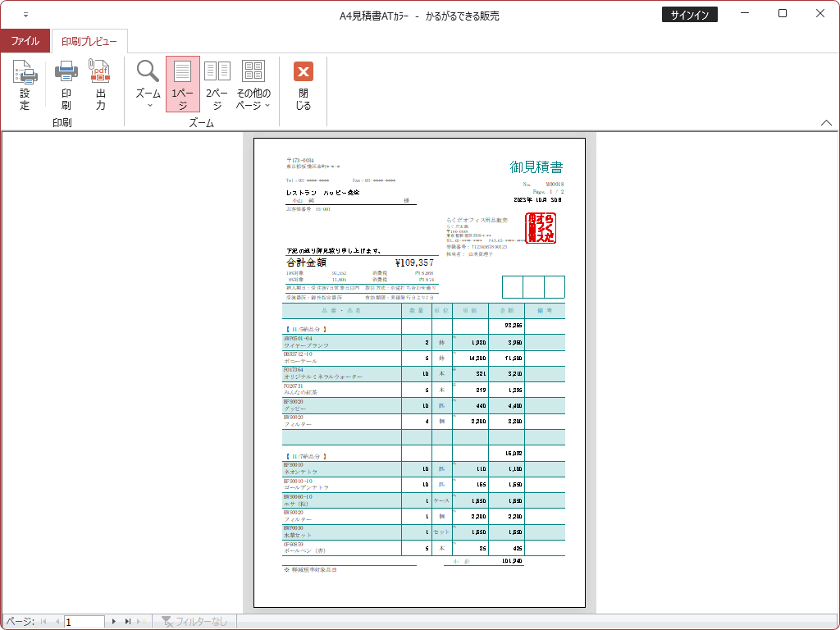Image resolution: width=840 pixels, height=630 pixels.
Task: Jump to the last page arrow
Action: (x=130, y=621)
